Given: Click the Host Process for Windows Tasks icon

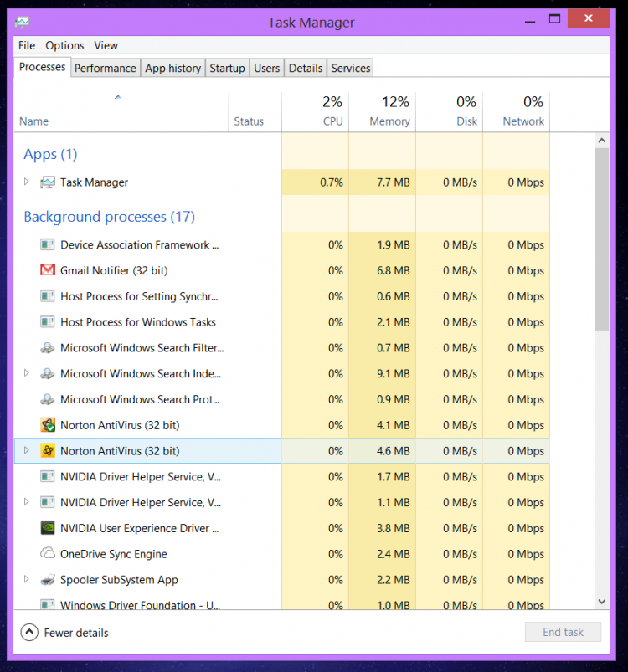Looking at the screenshot, I should (48, 322).
